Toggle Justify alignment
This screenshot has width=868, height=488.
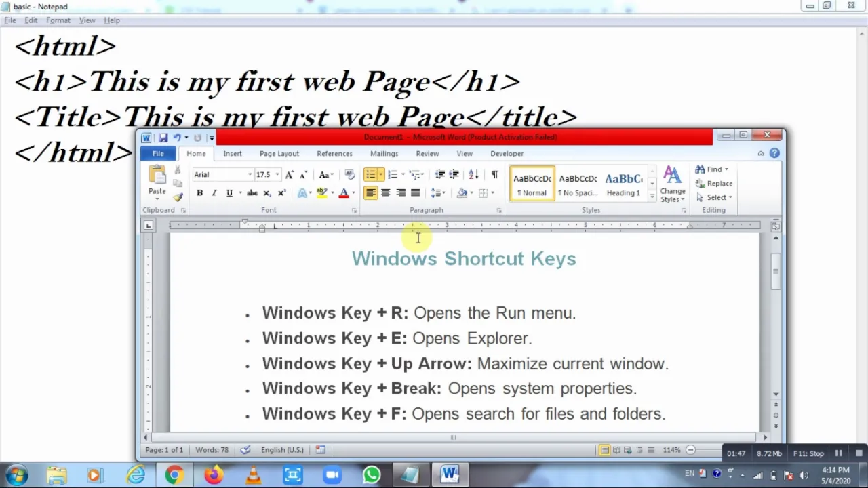(415, 193)
